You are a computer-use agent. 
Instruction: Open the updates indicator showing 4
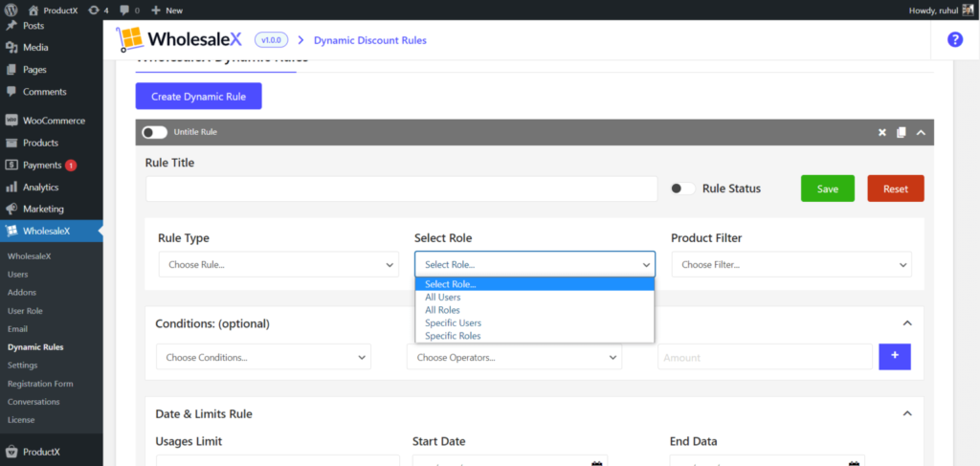(x=99, y=11)
